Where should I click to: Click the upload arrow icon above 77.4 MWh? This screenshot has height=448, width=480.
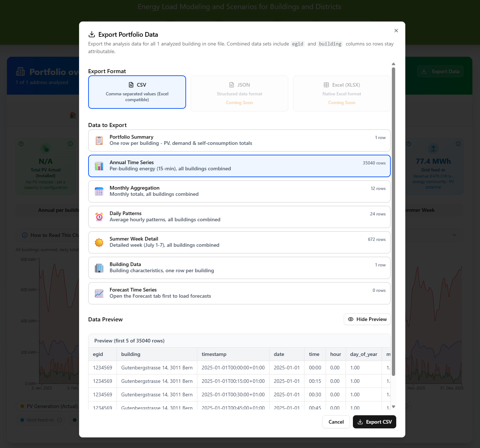(433, 148)
